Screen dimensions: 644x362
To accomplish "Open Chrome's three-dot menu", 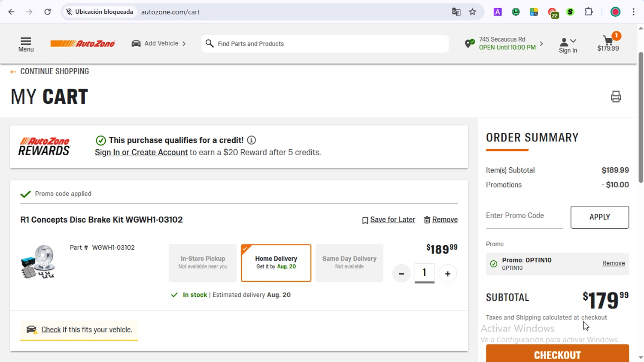I will 634,12.
